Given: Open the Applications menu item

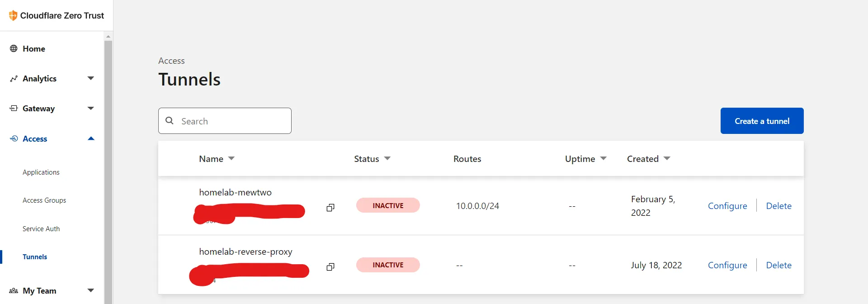Looking at the screenshot, I should click(41, 172).
